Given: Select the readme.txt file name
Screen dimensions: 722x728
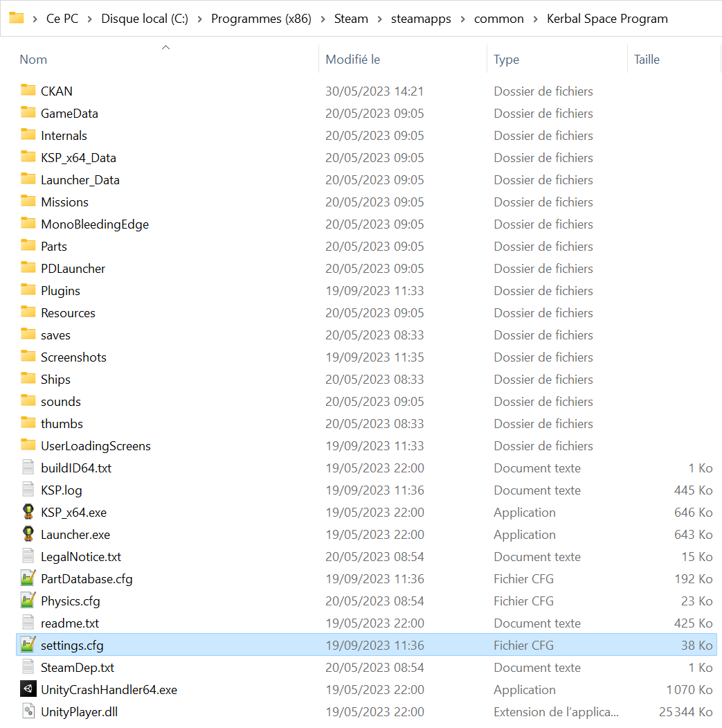Looking at the screenshot, I should point(70,623).
